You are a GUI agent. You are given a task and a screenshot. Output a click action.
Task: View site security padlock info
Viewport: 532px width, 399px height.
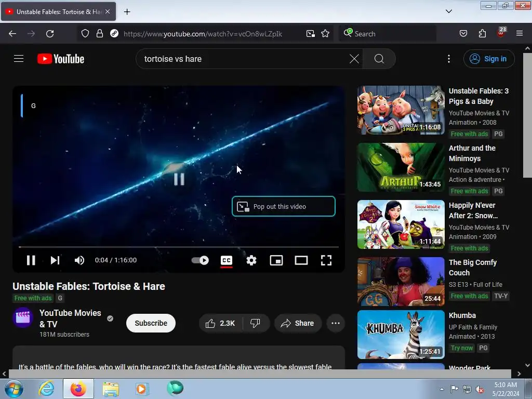[99, 34]
